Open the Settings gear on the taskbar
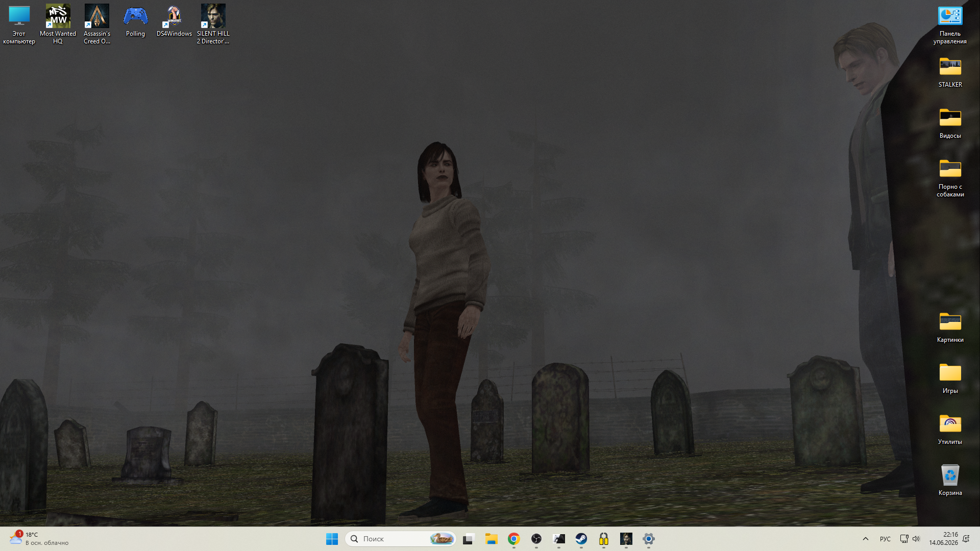Screen dimensions: 980x551 [649, 539]
